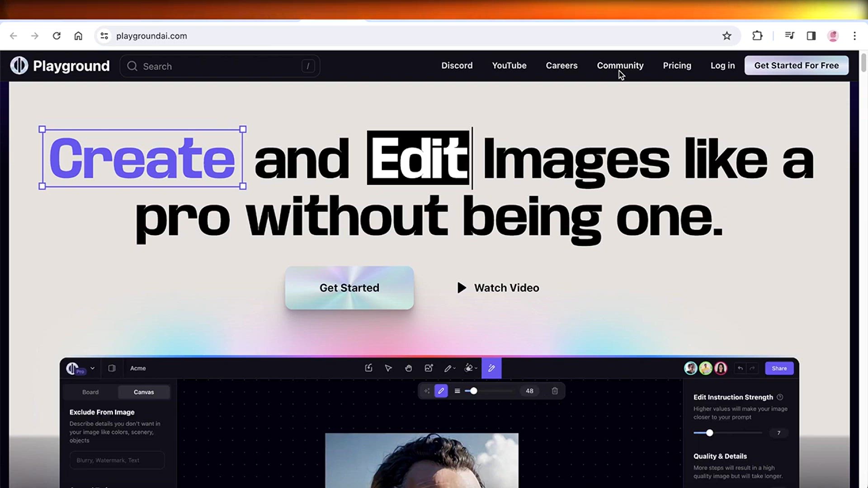This screenshot has height=488, width=868.
Task: Open the eraser tool dropdown
Action: 471,368
